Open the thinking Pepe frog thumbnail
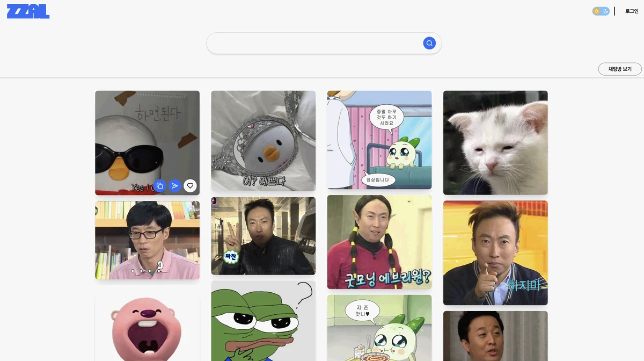 (264, 321)
